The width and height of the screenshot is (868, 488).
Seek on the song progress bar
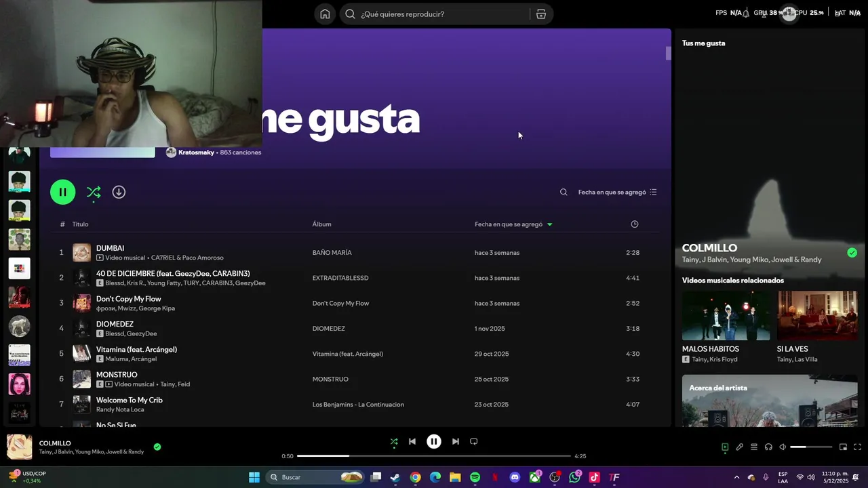pos(434,456)
